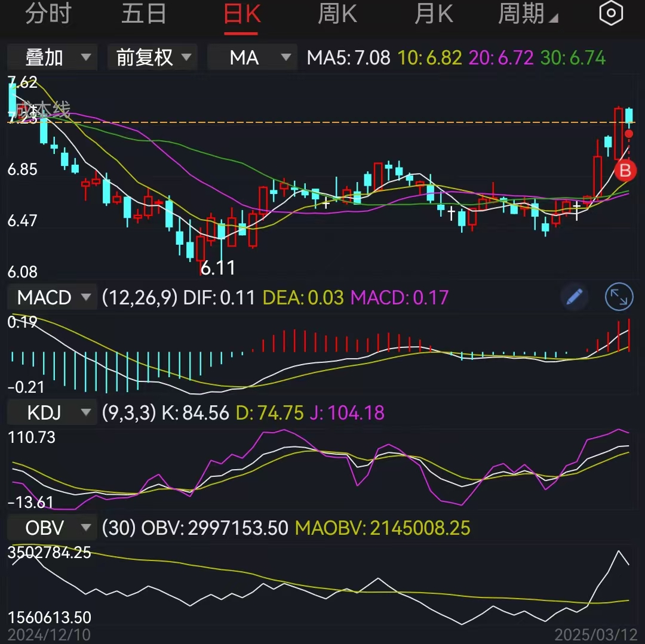Open the MA indicator dropdown
This screenshot has height=644, width=645.
pyautogui.click(x=251, y=57)
